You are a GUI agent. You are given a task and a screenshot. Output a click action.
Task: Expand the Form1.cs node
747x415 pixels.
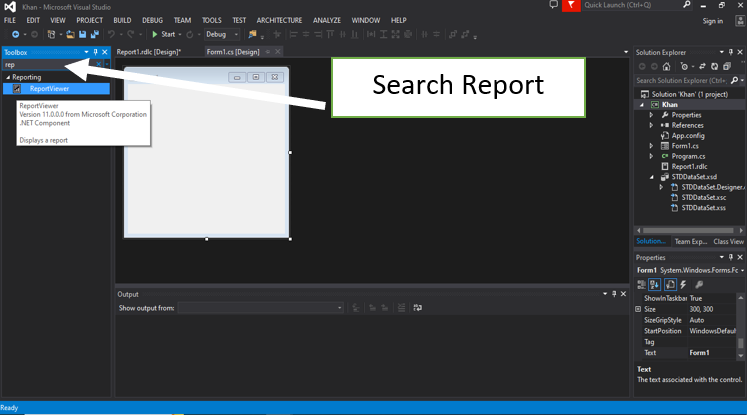pyautogui.click(x=651, y=146)
